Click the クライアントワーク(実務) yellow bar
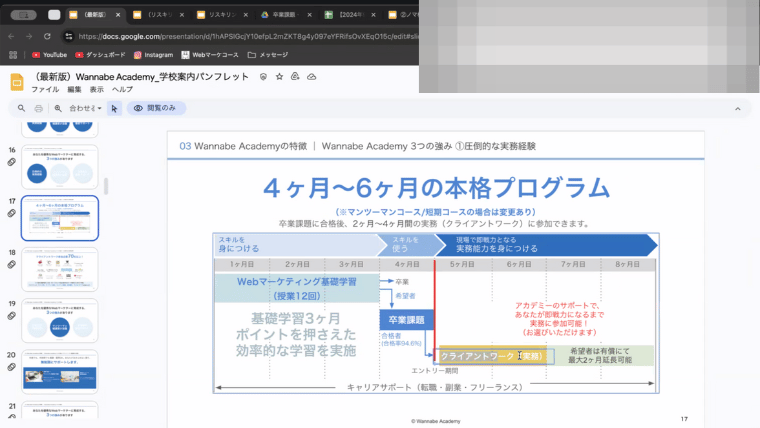Screen dimensions: 760x428 tap(491, 356)
